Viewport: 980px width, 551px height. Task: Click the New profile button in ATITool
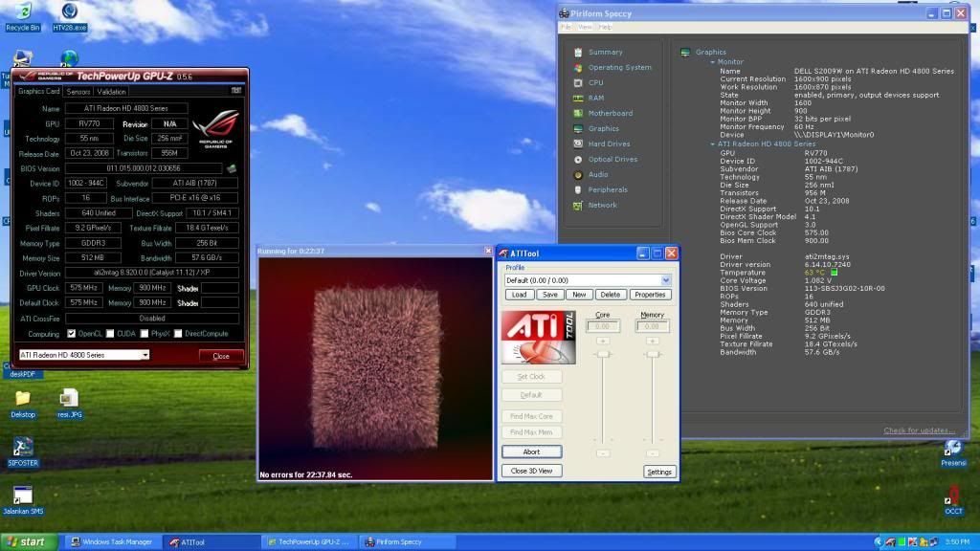coord(579,295)
